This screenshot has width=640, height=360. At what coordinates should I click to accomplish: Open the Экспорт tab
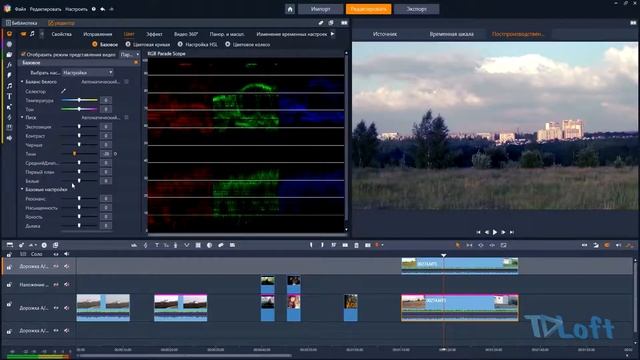point(416,9)
